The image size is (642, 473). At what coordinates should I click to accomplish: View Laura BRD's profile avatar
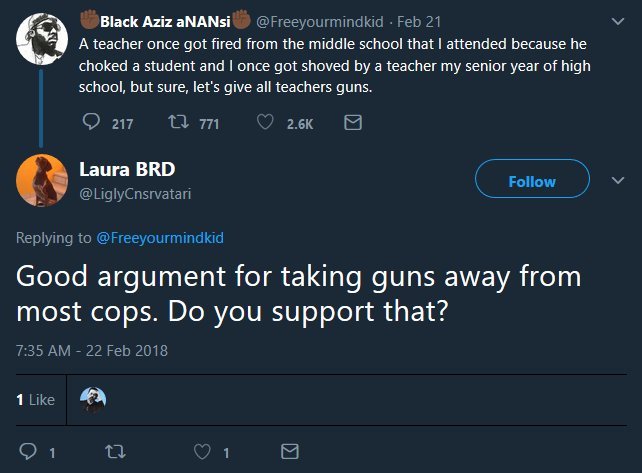(x=41, y=180)
